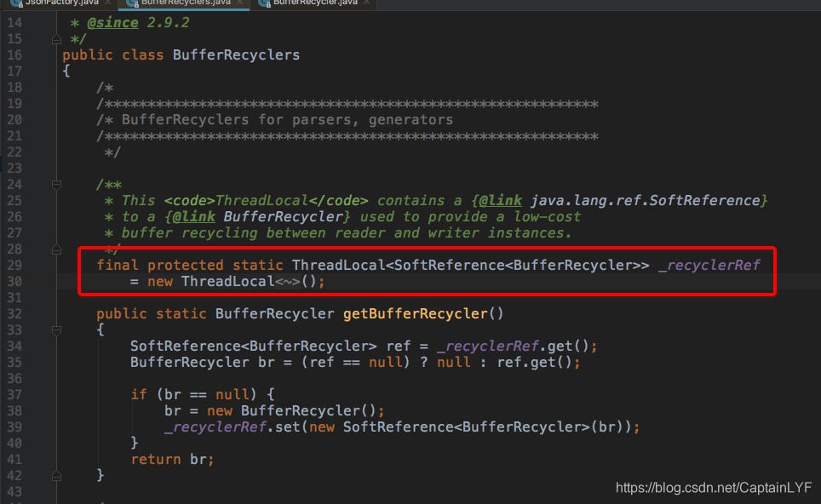Click java.lang.ref.SoftReference reference in Javadoc
Image resolution: width=821 pixels, height=504 pixels.
pos(645,201)
